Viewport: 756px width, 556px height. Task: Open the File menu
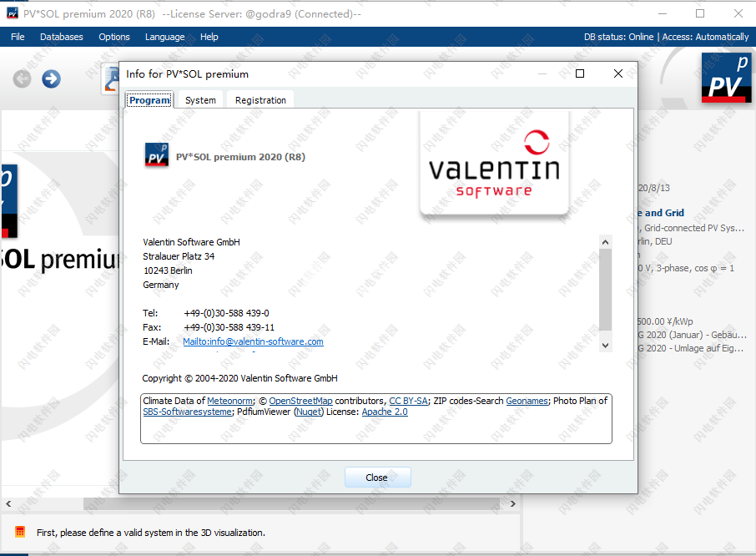(18, 37)
